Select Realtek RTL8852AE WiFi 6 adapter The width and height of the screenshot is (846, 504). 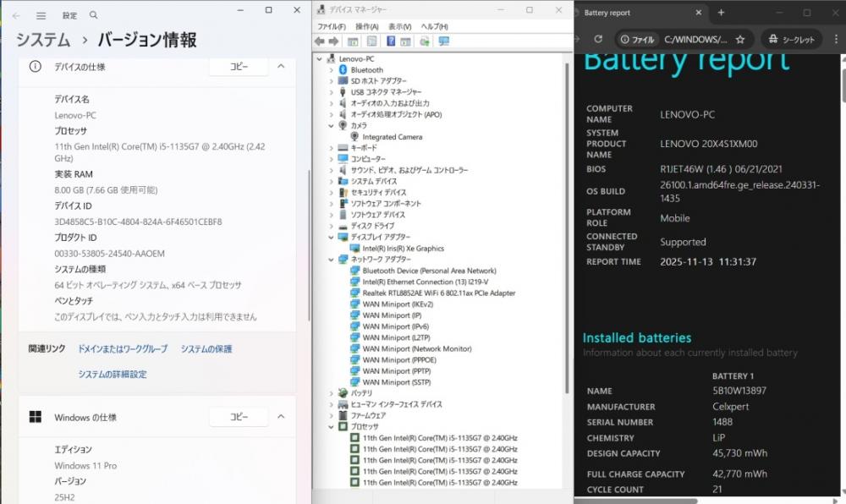coord(438,293)
